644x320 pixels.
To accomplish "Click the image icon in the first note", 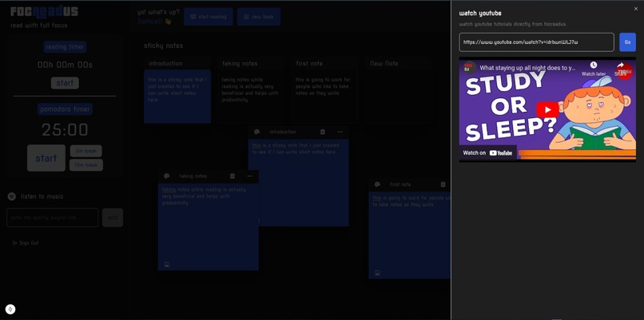I will [377, 273].
